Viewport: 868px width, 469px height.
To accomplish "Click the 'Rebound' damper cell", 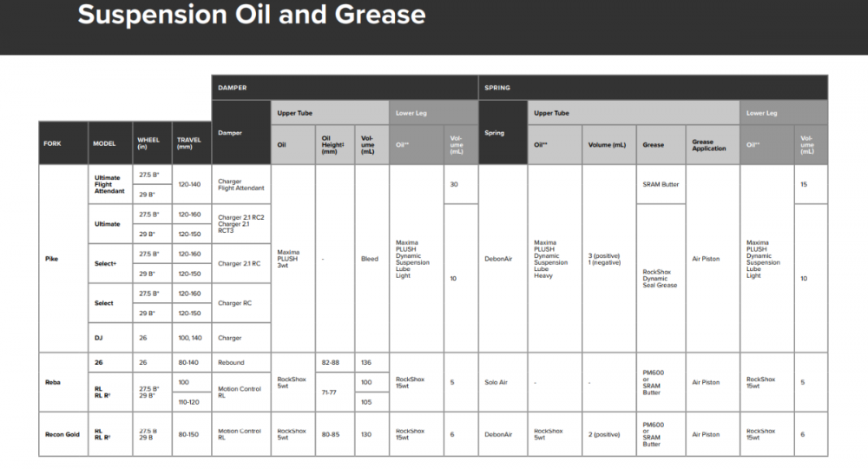I will click(x=240, y=363).
